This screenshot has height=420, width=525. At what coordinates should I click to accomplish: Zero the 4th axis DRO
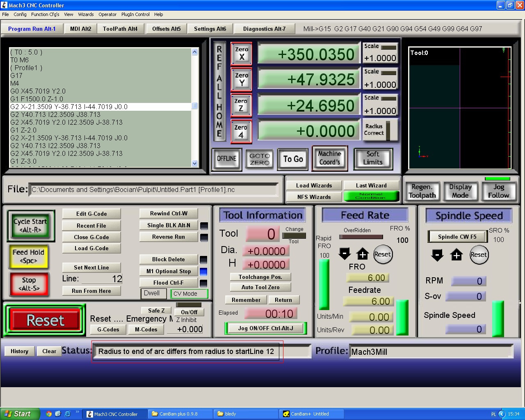click(241, 131)
